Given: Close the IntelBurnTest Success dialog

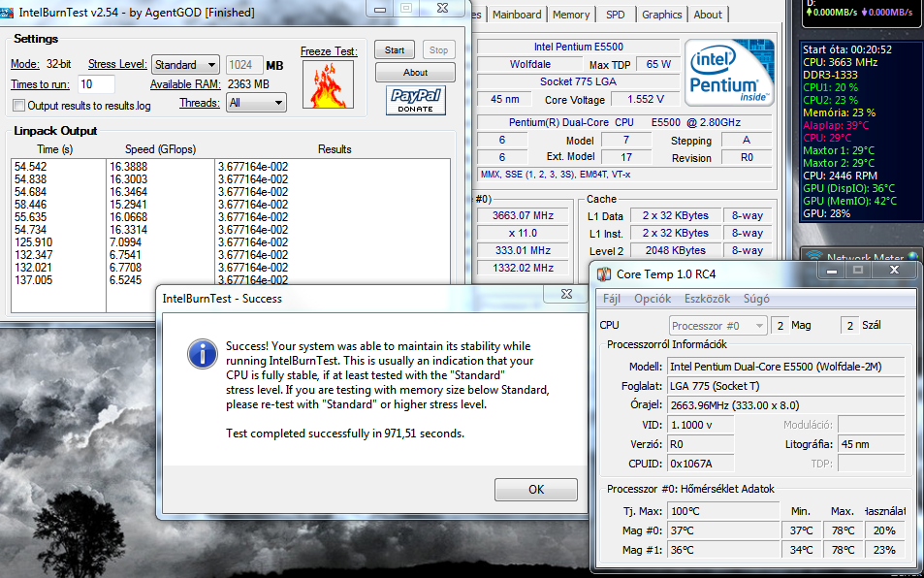Looking at the screenshot, I should 566,294.
